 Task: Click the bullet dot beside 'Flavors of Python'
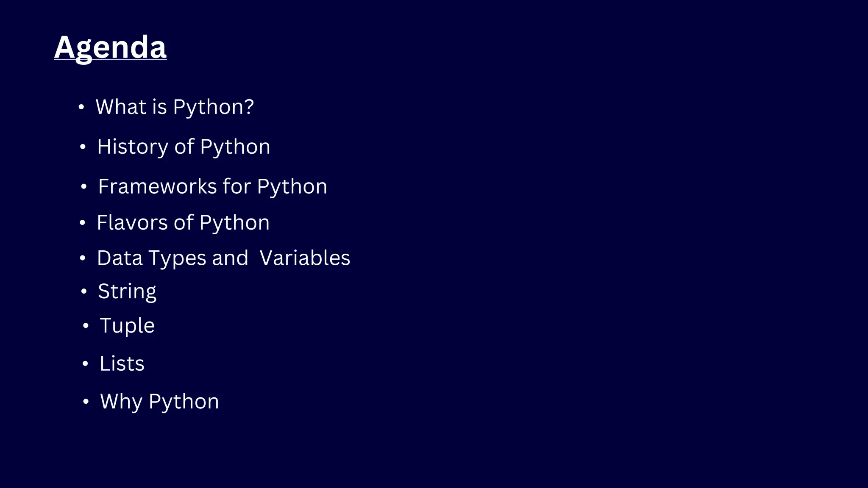[83, 222]
